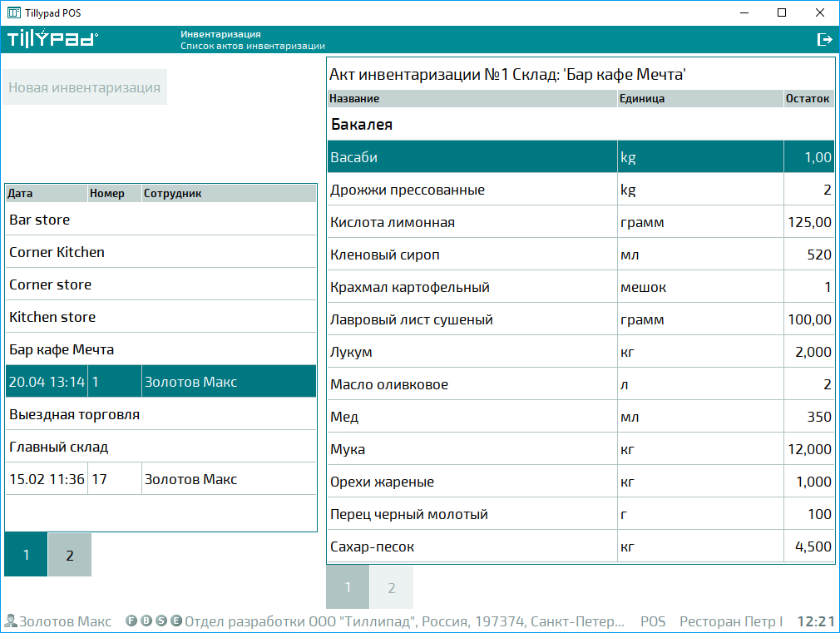
Task: Click the B status indicator icon
Action: (x=146, y=621)
